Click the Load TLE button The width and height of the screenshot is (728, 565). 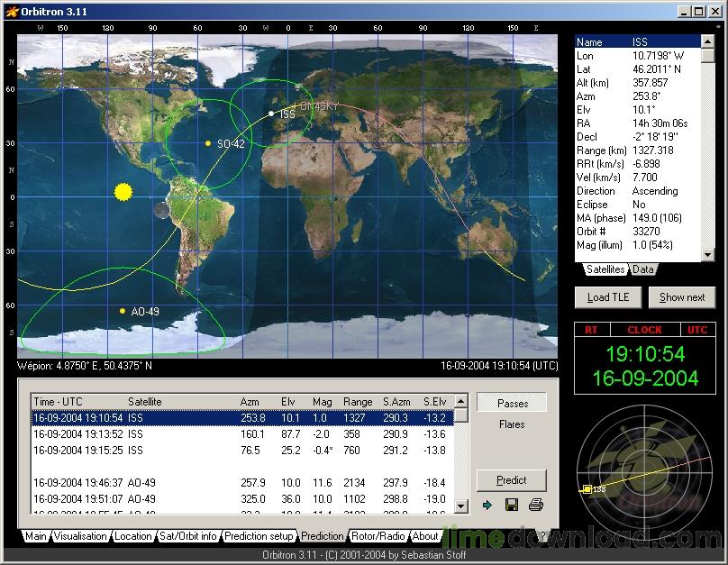click(x=607, y=297)
